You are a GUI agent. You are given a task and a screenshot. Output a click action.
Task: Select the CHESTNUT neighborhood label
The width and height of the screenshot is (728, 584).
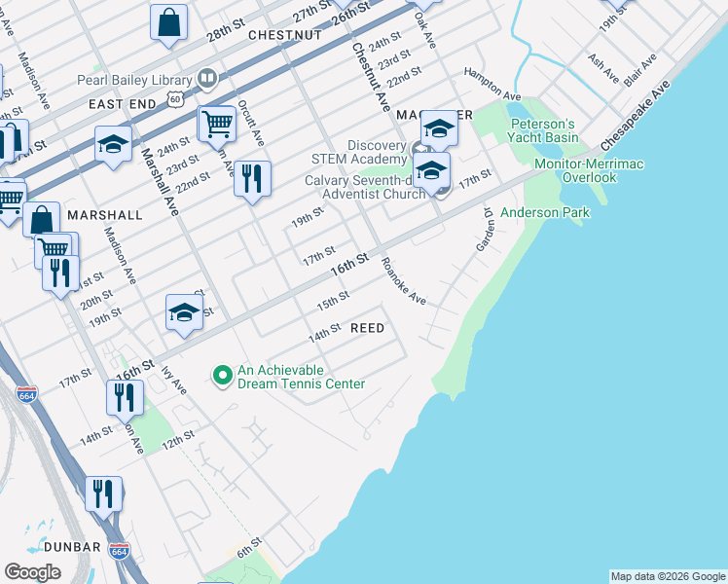click(x=285, y=35)
